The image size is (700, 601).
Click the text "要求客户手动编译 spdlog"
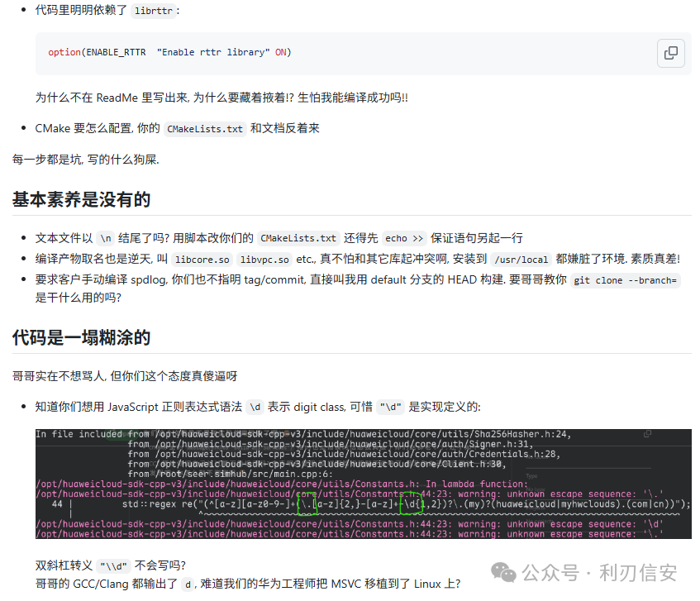[x=102, y=280]
